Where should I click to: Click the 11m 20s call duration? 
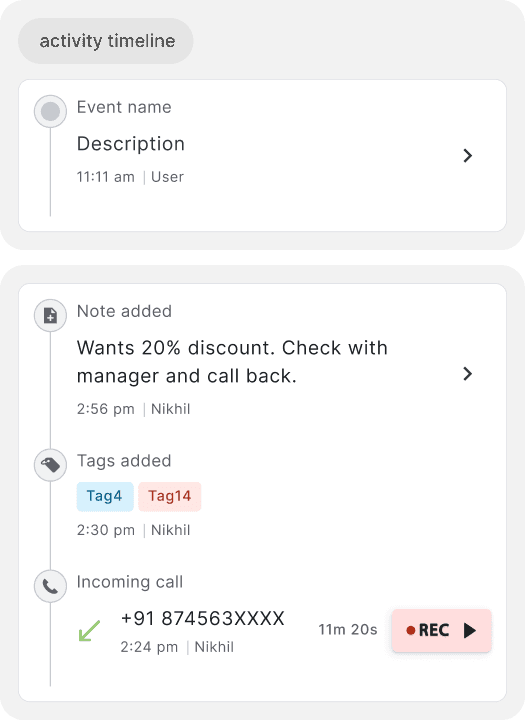click(348, 629)
